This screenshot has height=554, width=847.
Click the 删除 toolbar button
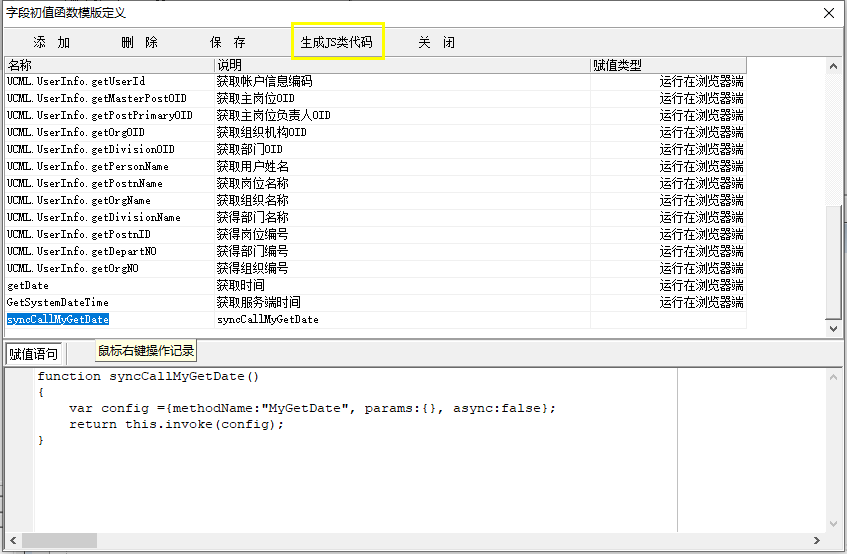(139, 43)
